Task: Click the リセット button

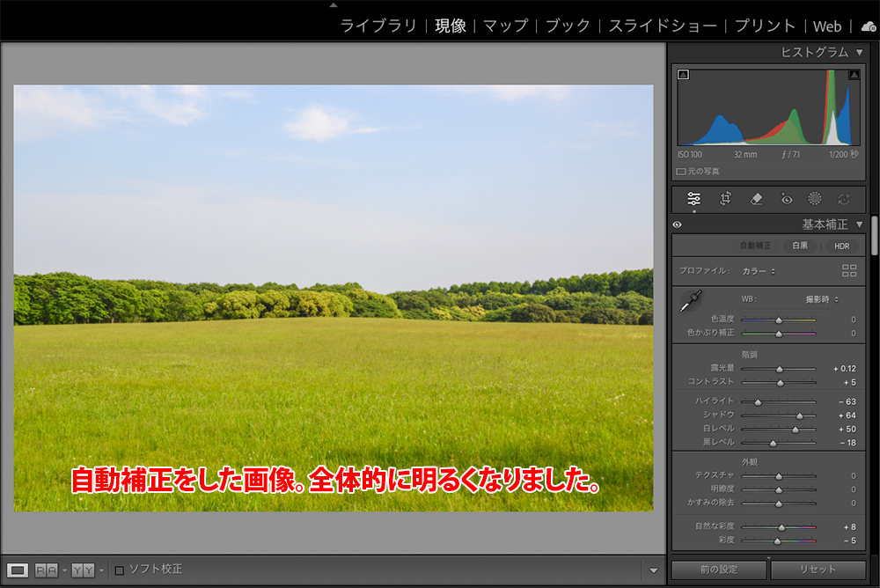Action: [x=818, y=570]
